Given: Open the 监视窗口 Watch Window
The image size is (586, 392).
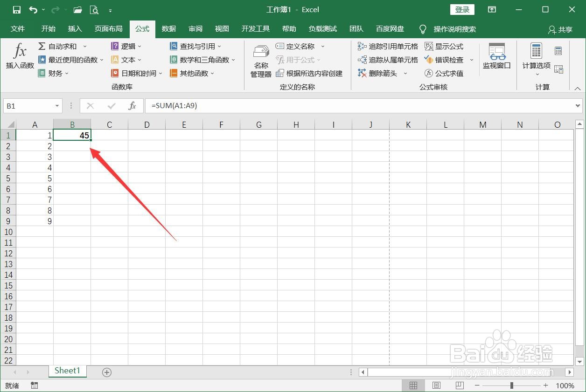Looking at the screenshot, I should click(496, 57).
